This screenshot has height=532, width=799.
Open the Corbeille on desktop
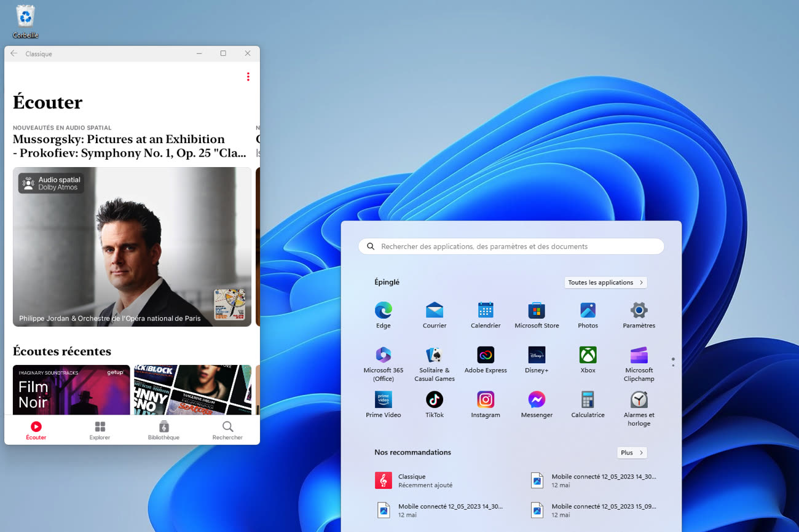(25, 22)
